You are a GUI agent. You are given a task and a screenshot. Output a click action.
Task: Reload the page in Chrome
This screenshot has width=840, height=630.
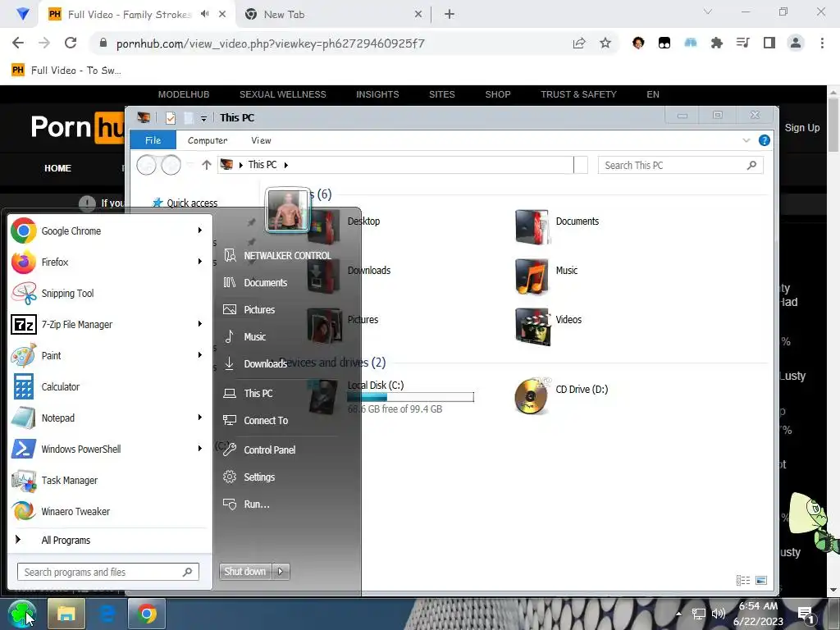[71, 43]
